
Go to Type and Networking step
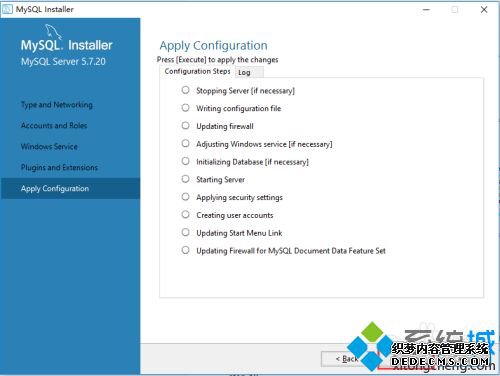pos(57,105)
